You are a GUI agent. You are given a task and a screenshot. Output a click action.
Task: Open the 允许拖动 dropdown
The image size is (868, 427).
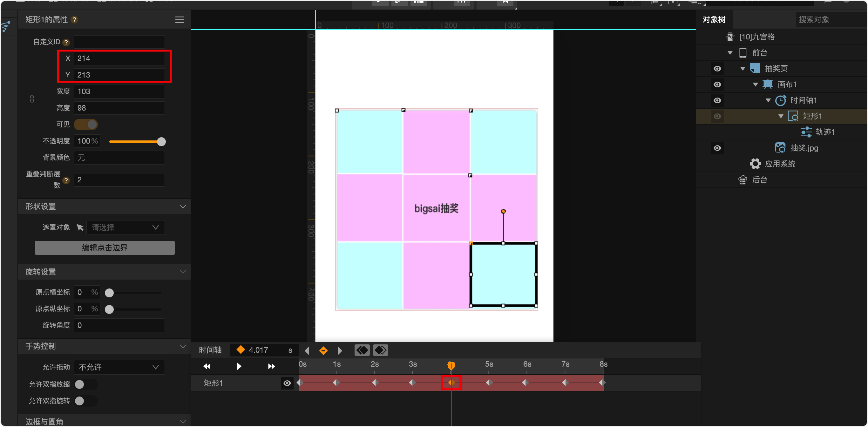pos(119,367)
